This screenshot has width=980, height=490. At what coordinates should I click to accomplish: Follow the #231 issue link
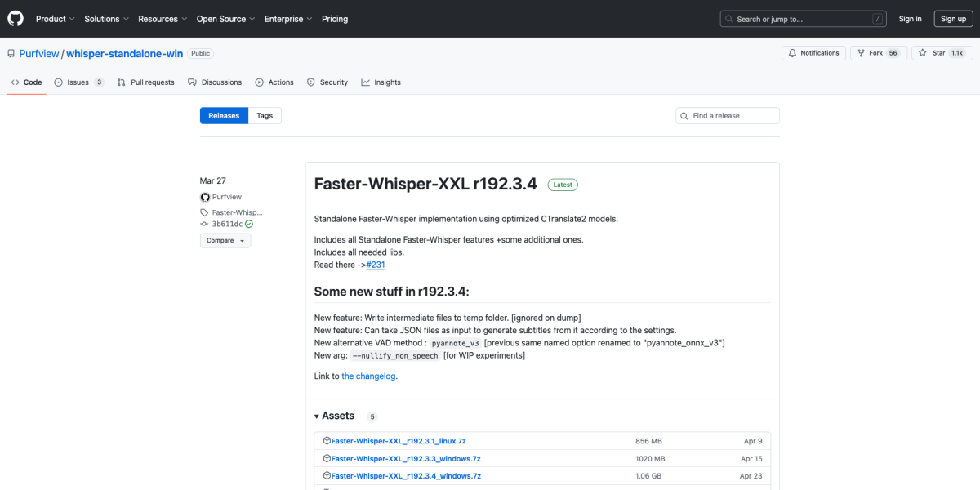tap(376, 264)
